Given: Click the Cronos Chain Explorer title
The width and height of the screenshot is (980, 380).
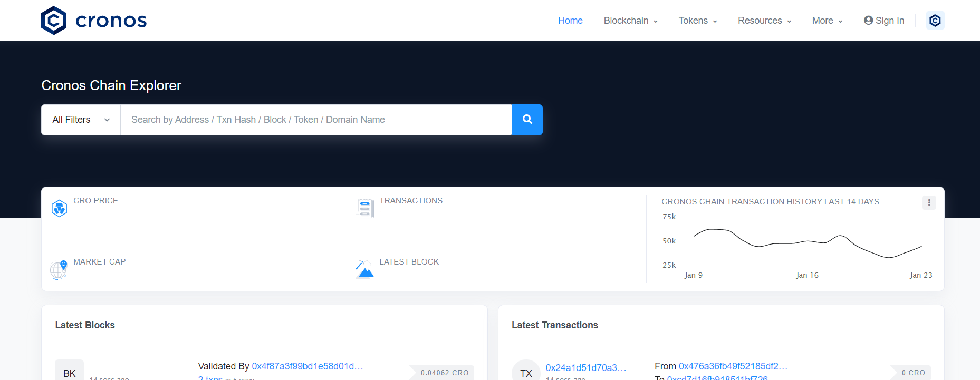Looking at the screenshot, I should point(111,85).
